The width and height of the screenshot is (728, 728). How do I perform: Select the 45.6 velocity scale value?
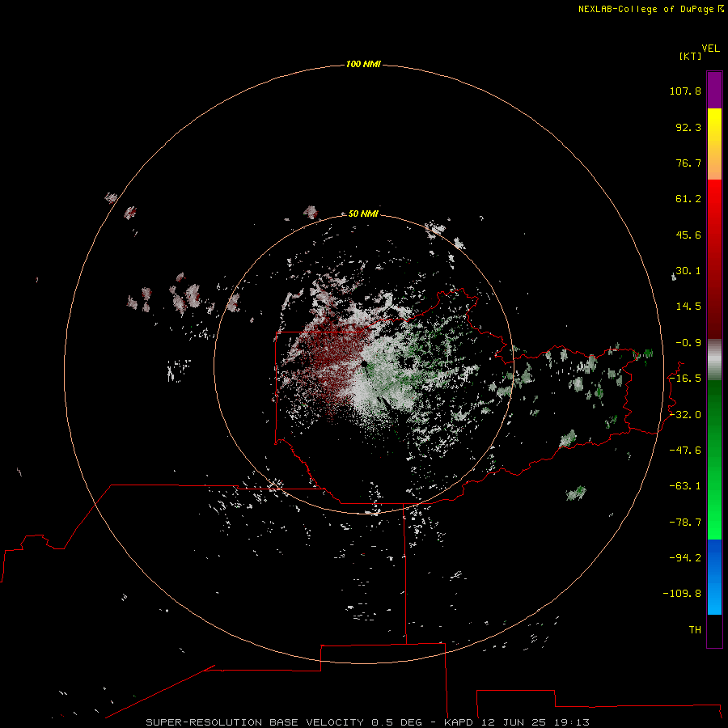tap(688, 235)
